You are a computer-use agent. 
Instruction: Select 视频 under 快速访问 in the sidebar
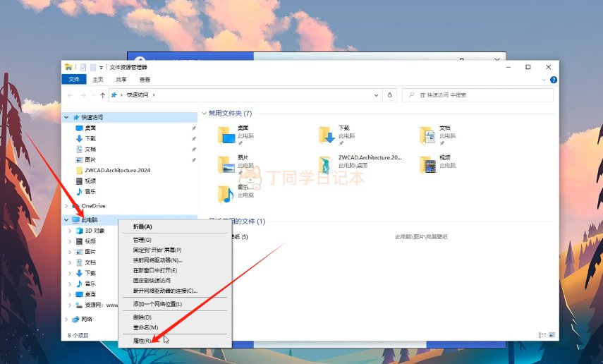[90, 181]
